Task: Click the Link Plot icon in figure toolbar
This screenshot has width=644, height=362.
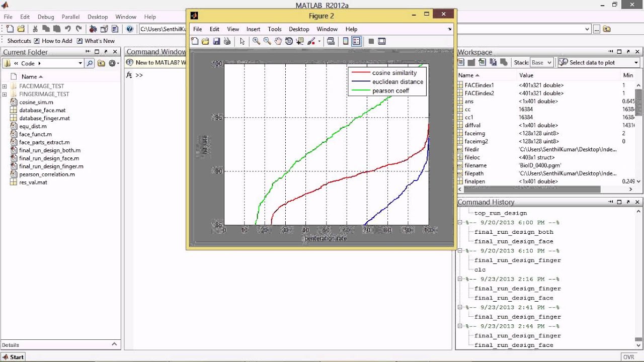Action: tap(331, 41)
